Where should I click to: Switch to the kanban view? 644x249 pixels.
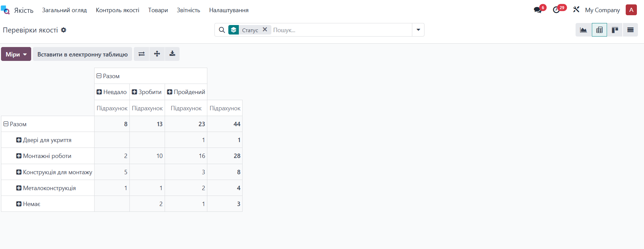coord(615,30)
